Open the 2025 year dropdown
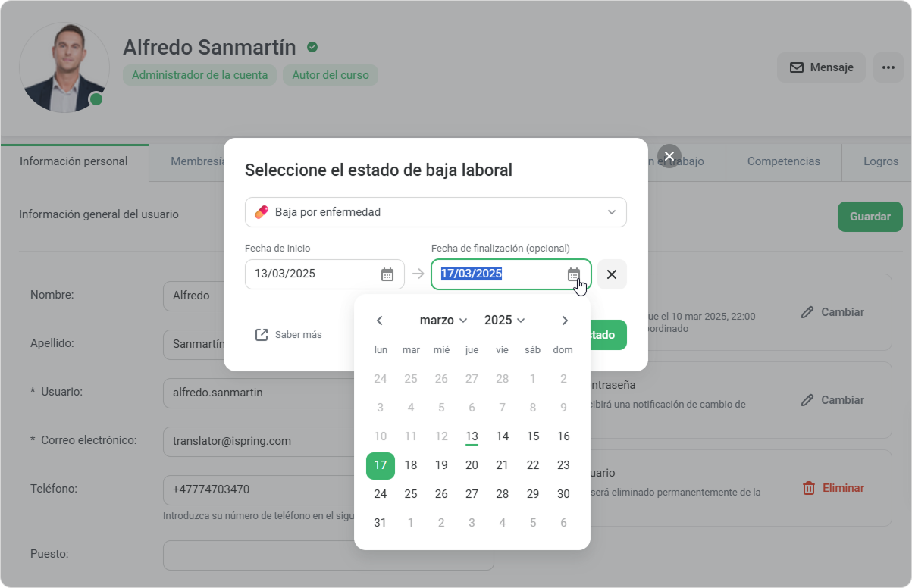The height and width of the screenshot is (588, 912). pyautogui.click(x=504, y=321)
